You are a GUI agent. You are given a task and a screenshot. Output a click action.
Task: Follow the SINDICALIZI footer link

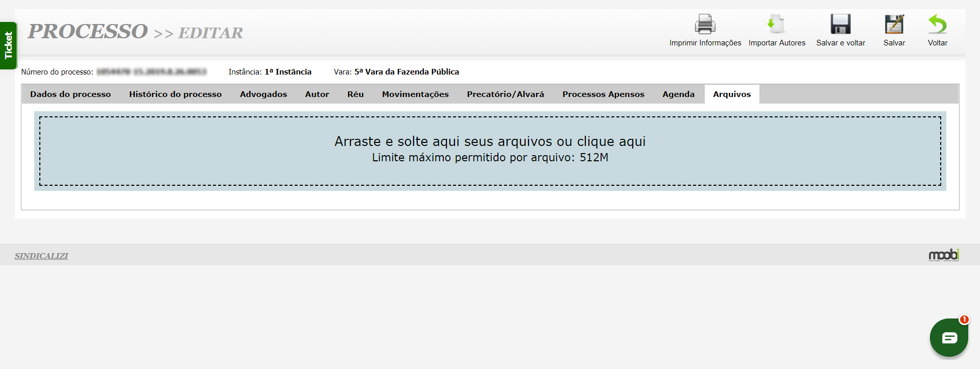coord(41,256)
